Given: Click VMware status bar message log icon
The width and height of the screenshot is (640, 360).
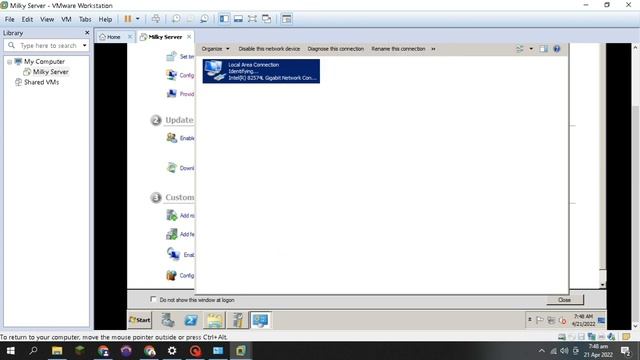Looking at the screenshot, I should click(x=627, y=337).
